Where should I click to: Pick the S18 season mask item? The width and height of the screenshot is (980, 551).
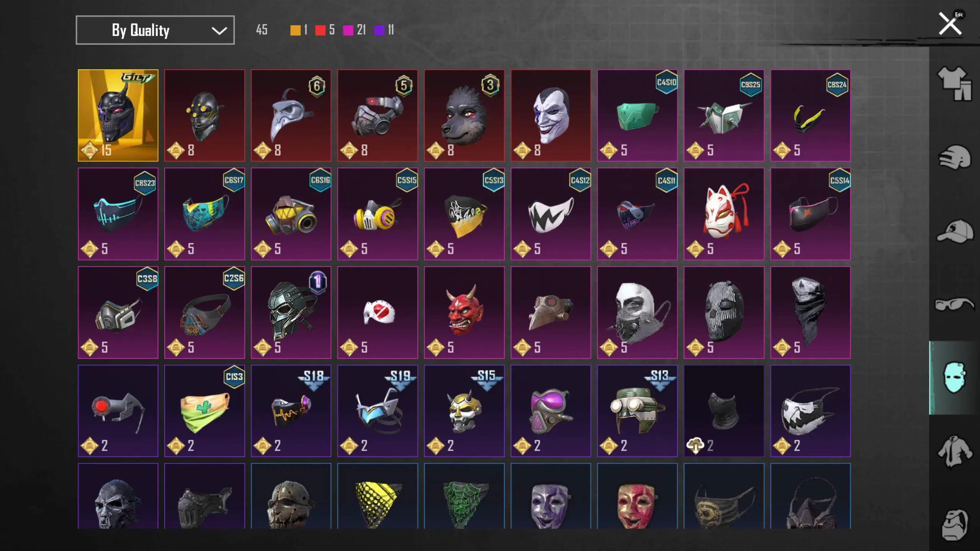click(x=291, y=411)
